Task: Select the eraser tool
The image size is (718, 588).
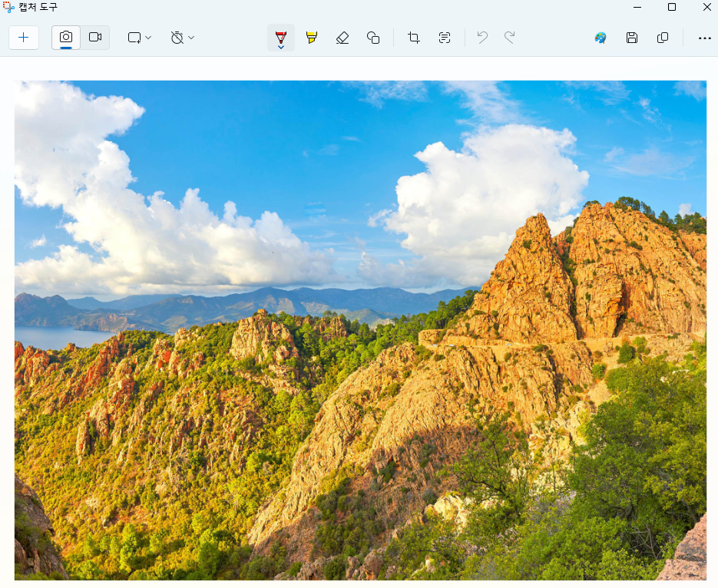Action: [x=342, y=38]
